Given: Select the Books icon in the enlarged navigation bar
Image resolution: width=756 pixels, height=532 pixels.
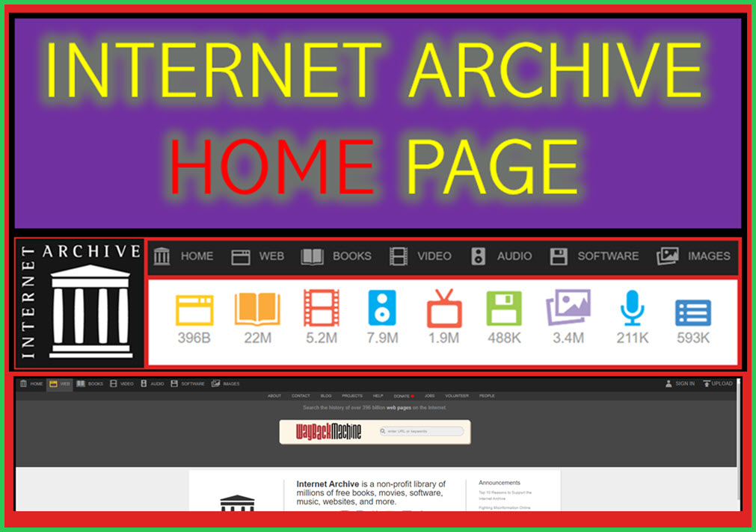Looking at the screenshot, I should click(x=312, y=256).
